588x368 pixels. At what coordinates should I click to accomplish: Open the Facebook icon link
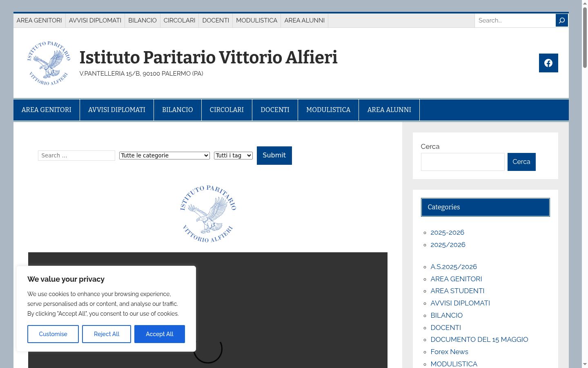548,63
